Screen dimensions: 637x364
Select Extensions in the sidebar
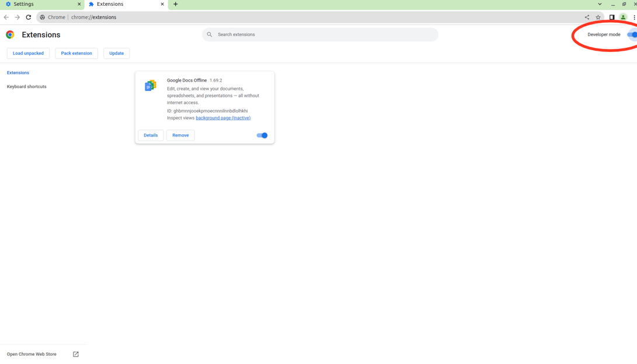tap(18, 73)
